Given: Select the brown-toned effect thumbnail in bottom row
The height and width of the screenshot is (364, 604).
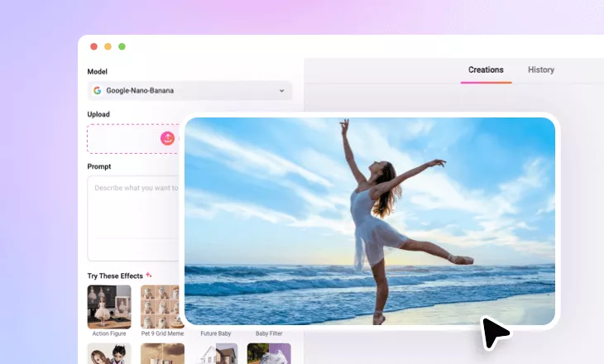Looking at the screenshot, I should tap(162, 353).
